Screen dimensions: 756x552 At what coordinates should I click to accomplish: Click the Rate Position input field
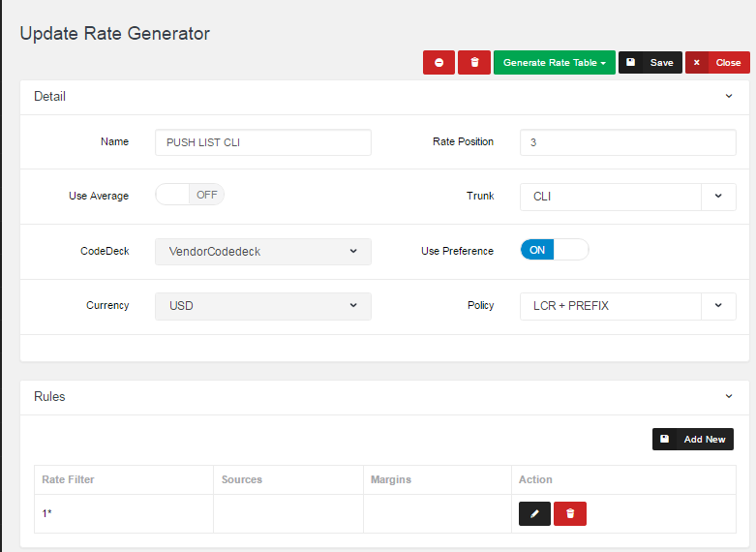[x=627, y=142]
